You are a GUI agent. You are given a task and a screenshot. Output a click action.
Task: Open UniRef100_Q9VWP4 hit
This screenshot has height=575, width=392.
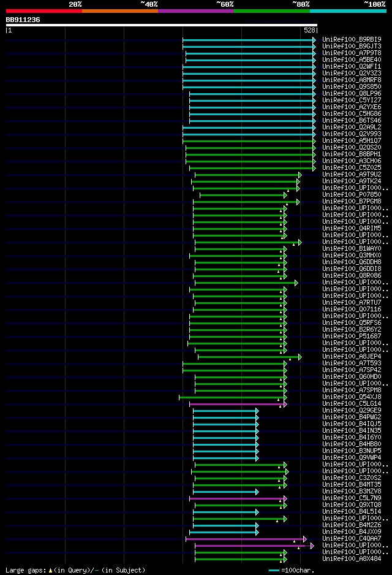pyautogui.click(x=352, y=457)
